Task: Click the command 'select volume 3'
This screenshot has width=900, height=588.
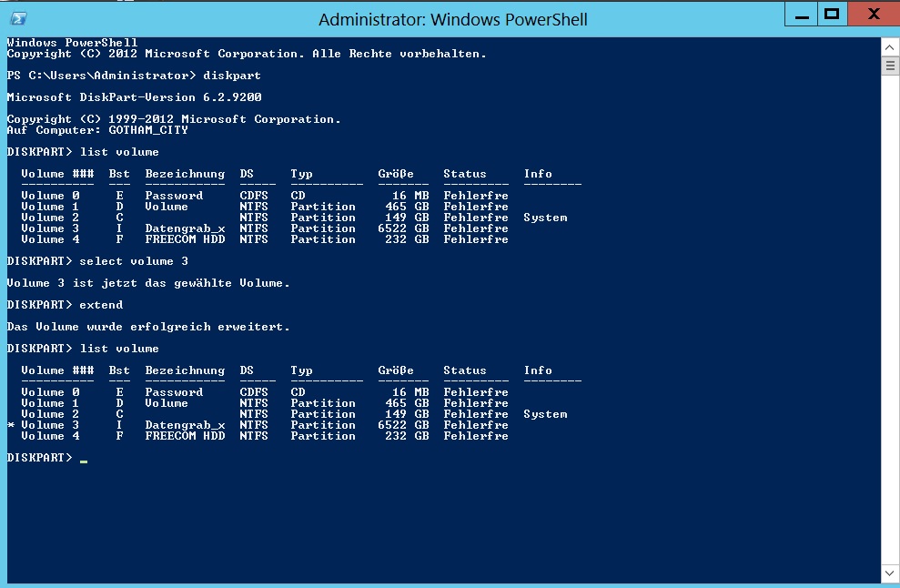Action: tap(134, 261)
